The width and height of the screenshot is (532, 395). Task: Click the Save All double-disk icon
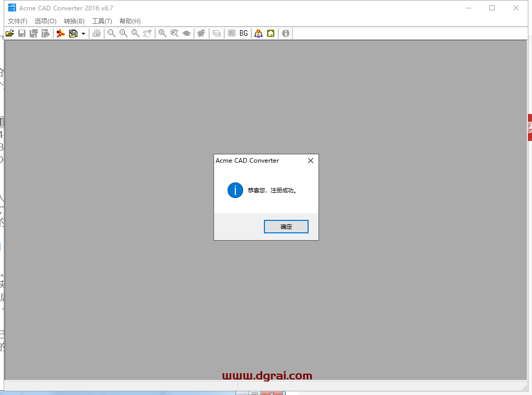coord(34,33)
